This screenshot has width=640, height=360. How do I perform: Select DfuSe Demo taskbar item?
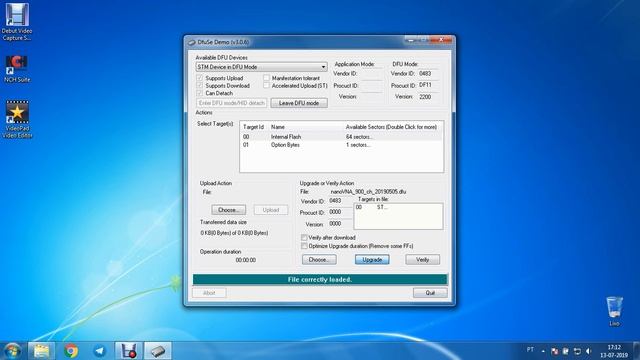click(158, 351)
